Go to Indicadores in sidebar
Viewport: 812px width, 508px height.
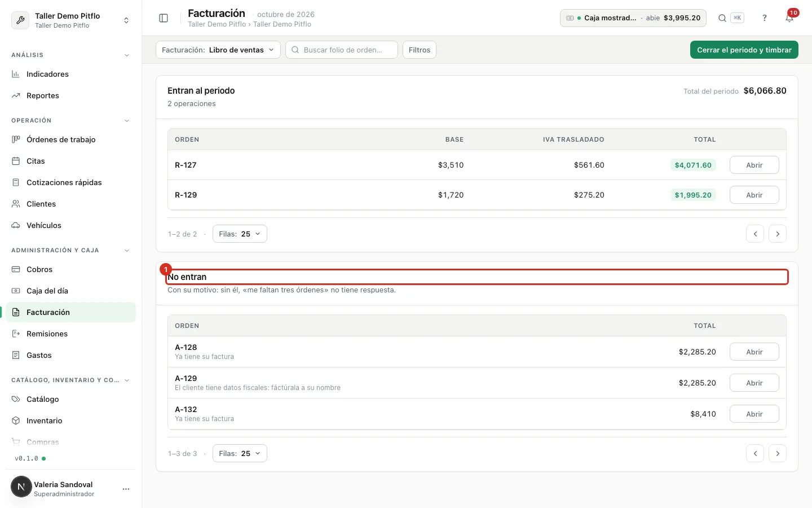[x=70, y=74]
